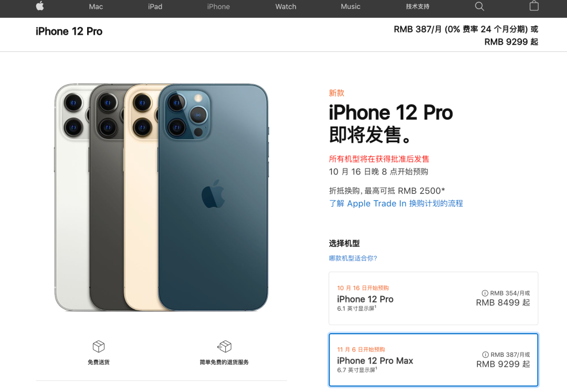Click the free delivery box icon
This screenshot has width=567, height=392.
point(98,346)
